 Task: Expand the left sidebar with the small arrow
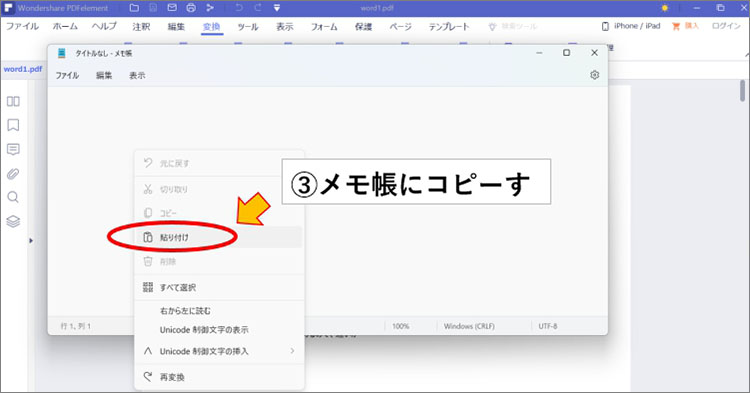coord(31,240)
